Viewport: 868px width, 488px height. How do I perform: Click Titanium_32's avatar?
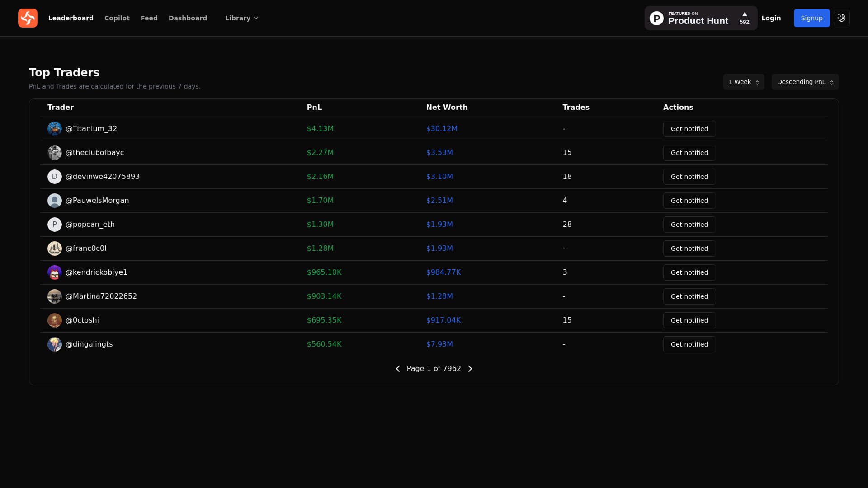[55, 129]
